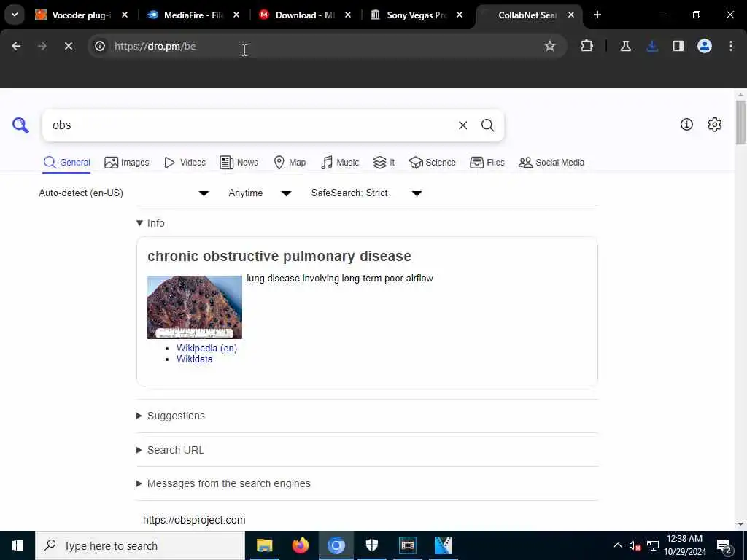This screenshot has width=747, height=560.
Task: Open the Wikipedia (en) link
Action: pos(206,348)
